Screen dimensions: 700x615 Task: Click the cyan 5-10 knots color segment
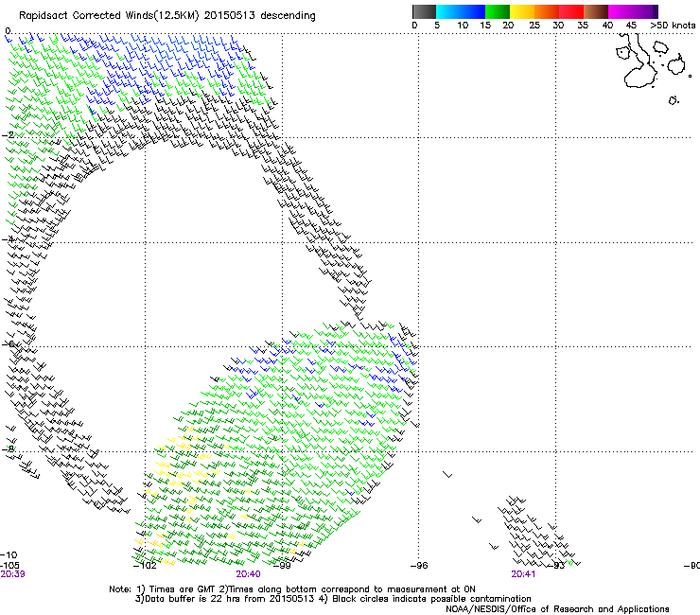coord(448,11)
